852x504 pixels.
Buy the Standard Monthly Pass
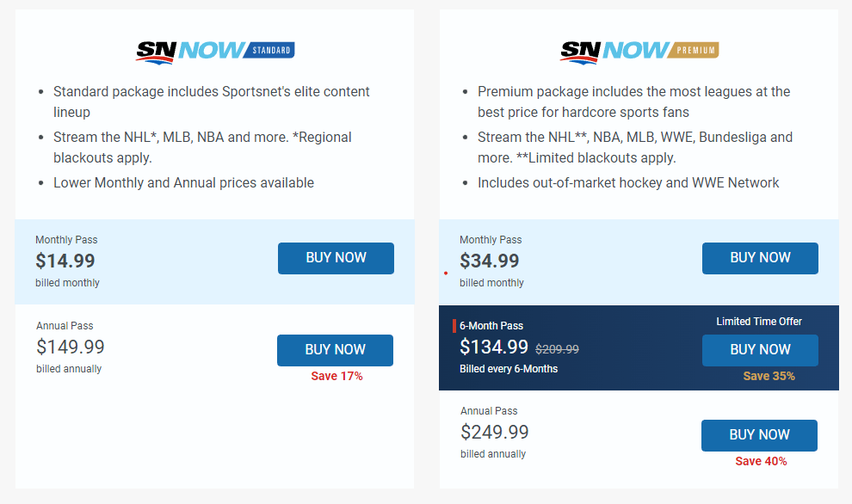pyautogui.click(x=336, y=258)
